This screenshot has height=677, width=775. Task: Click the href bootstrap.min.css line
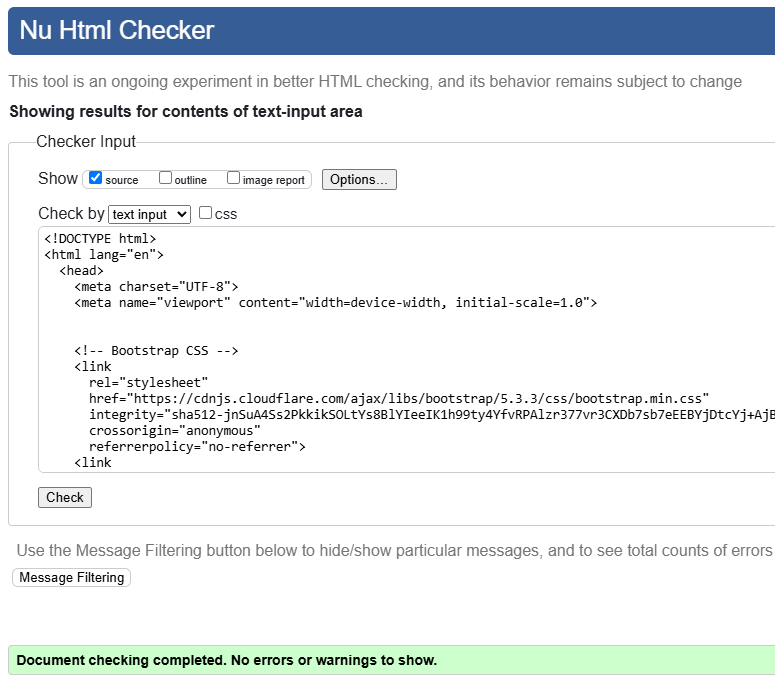click(x=399, y=399)
